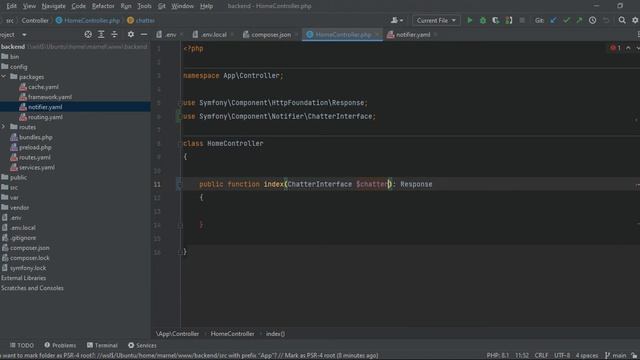The width and height of the screenshot is (640, 360).
Task: Open the Help menu
Action: [x=206, y=6]
